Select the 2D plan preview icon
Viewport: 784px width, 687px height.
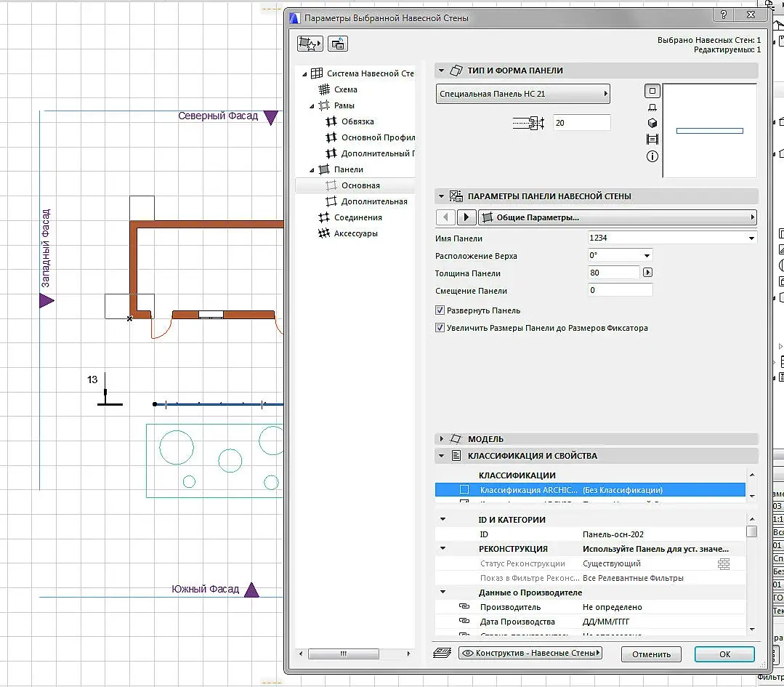click(652, 92)
